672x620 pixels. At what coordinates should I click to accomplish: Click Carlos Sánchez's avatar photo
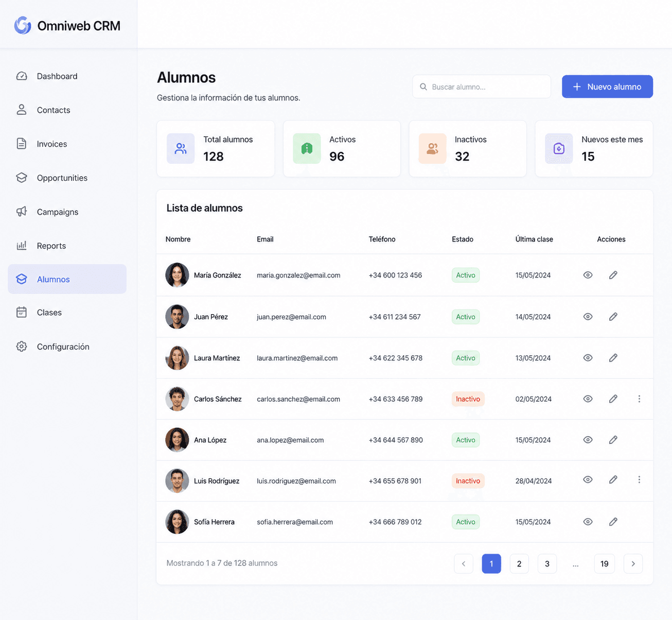(177, 399)
